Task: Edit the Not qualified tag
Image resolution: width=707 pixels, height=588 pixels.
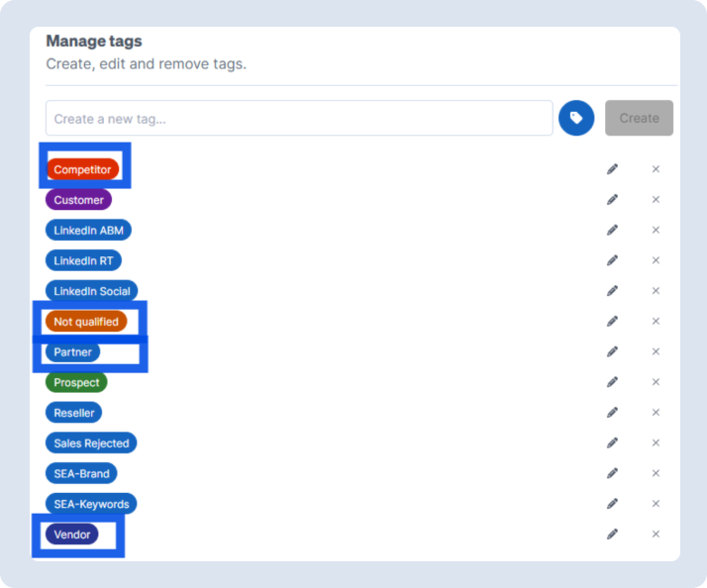Action: tap(612, 321)
